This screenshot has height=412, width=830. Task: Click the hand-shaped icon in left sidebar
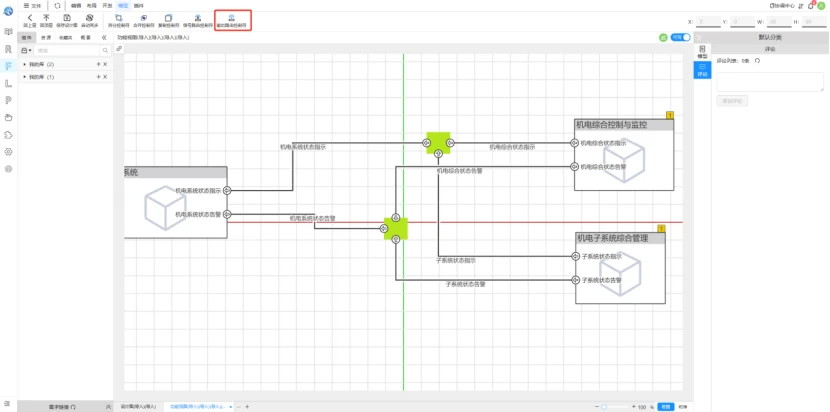coord(8,118)
